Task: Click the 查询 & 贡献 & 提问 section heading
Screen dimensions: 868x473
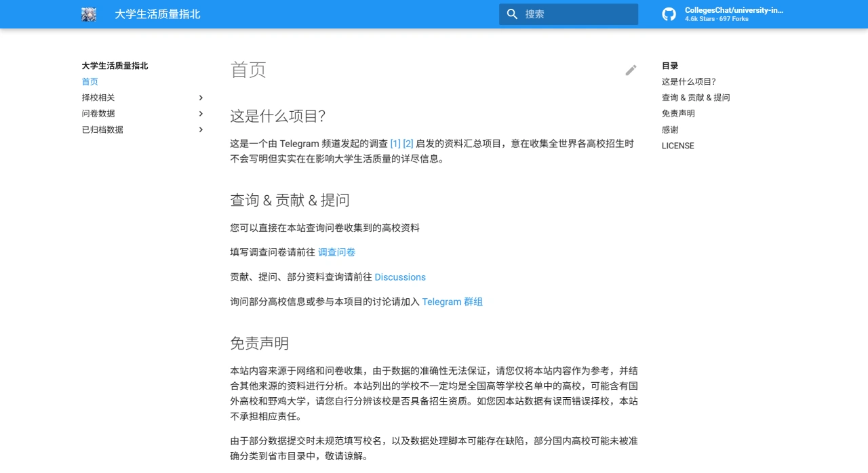Action: [x=290, y=200]
